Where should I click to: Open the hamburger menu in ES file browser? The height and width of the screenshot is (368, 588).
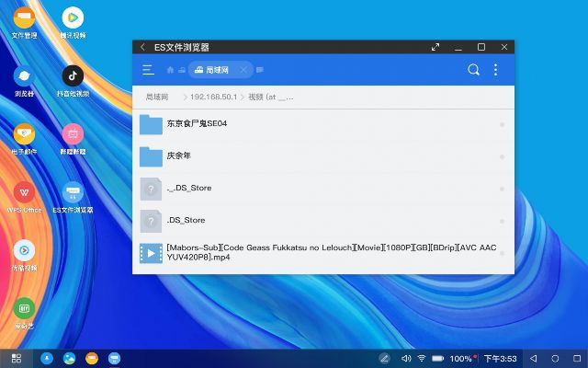(x=148, y=70)
